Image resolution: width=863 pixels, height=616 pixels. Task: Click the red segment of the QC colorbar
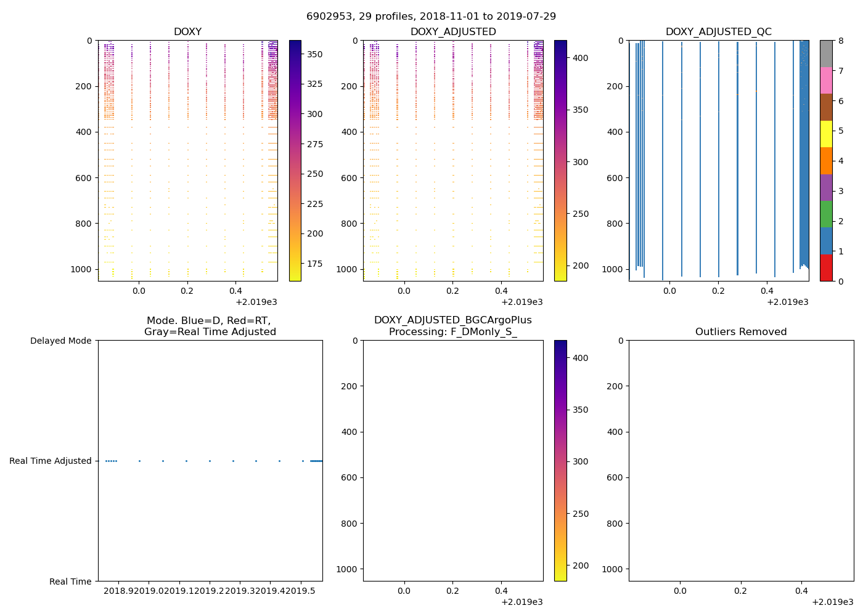tap(826, 268)
